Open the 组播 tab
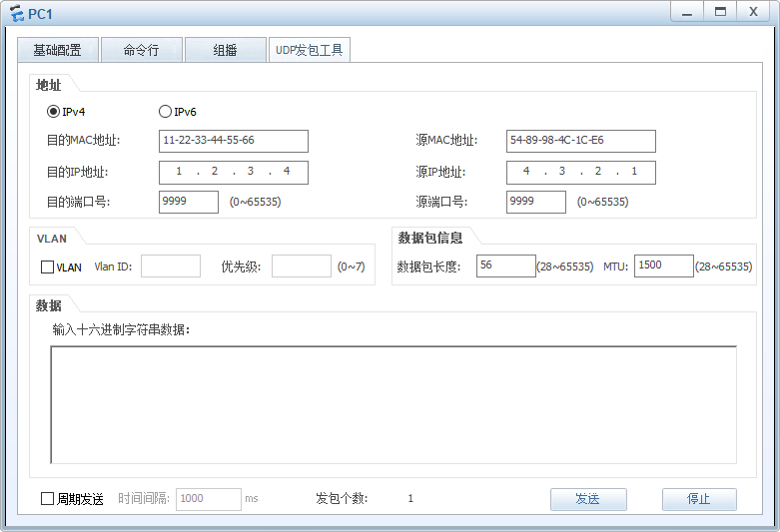This screenshot has width=780, height=532. [x=226, y=50]
